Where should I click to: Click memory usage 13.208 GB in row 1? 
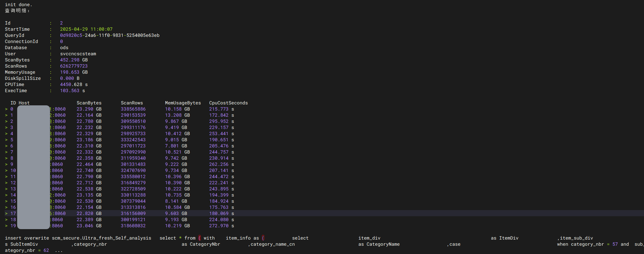[x=177, y=115]
